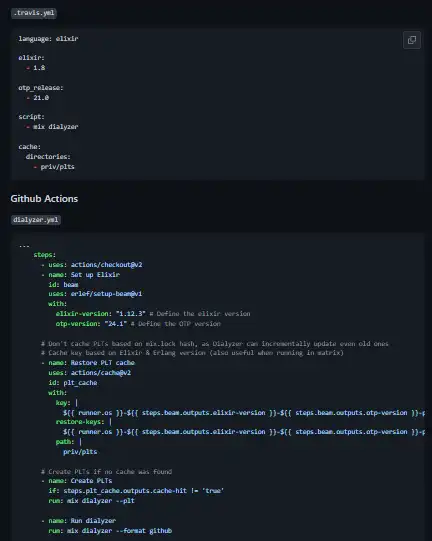Click the Github Actions heading
This screenshot has height=541, width=432.
[x=44, y=199]
